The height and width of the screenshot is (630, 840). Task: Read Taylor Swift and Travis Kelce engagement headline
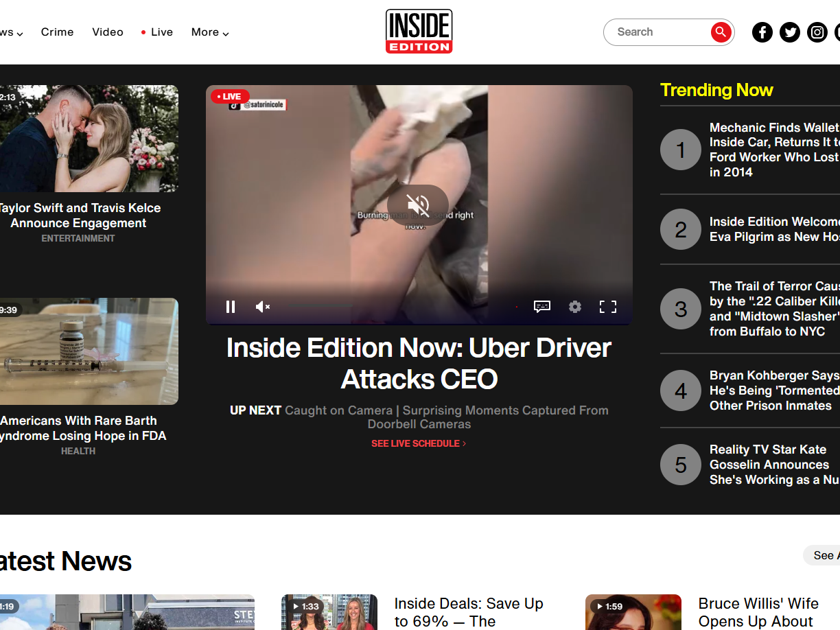79,215
